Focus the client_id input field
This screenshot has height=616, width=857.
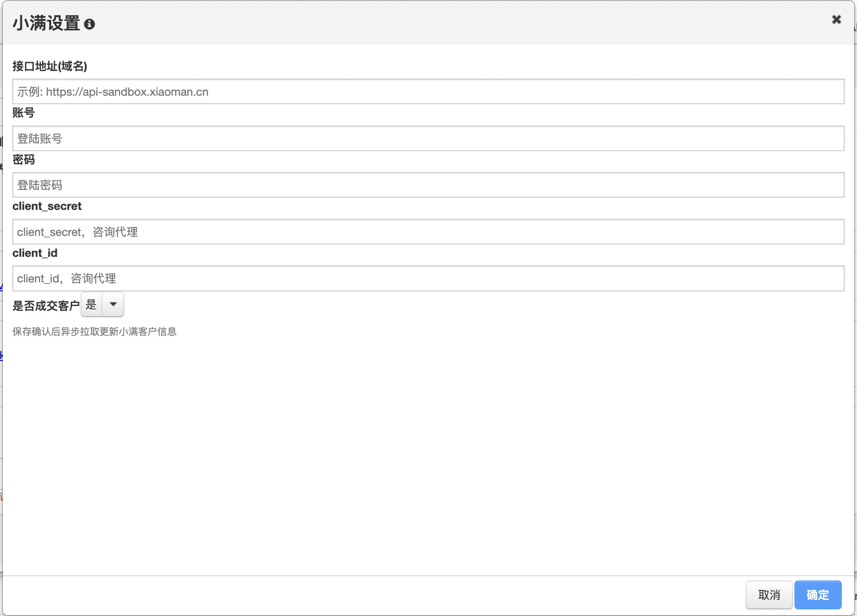[x=428, y=278]
